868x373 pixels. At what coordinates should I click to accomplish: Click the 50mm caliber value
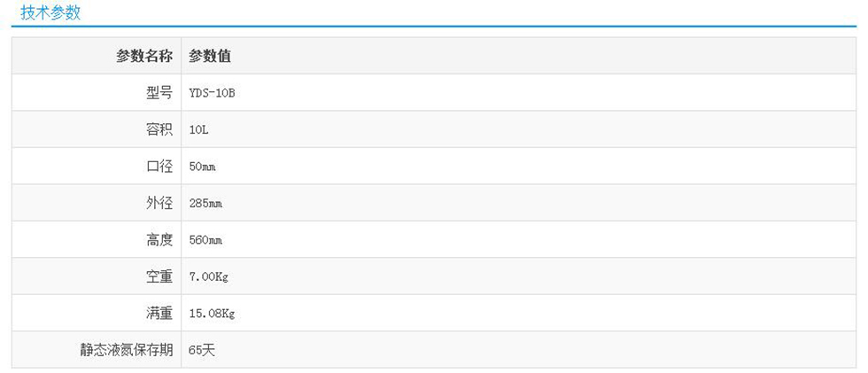point(203,167)
